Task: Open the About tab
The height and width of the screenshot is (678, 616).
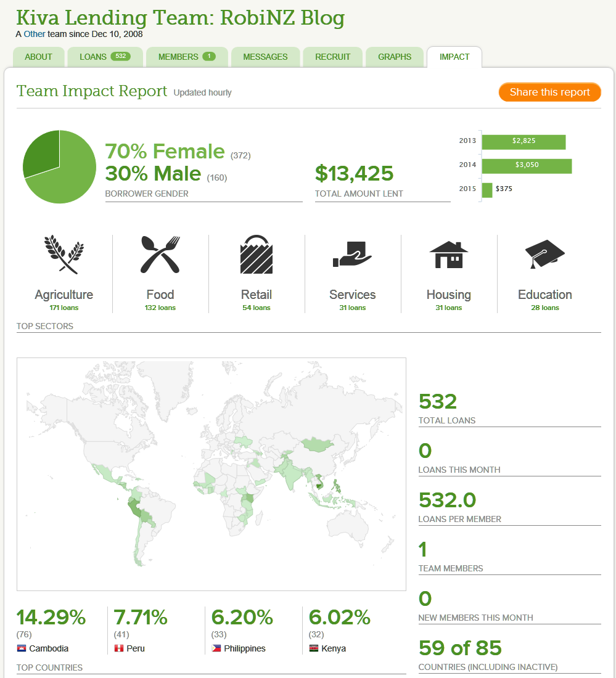Action: coord(38,57)
